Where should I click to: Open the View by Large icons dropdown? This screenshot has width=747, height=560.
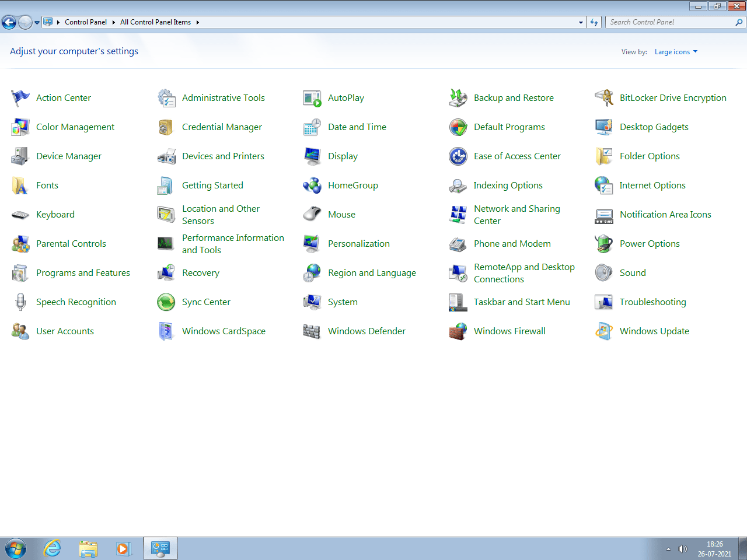click(676, 52)
